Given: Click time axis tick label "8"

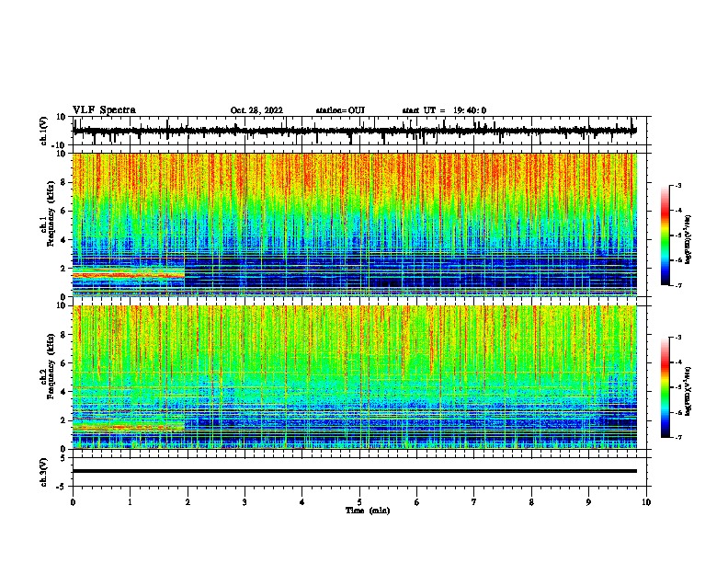Looking at the screenshot, I should tap(531, 502).
